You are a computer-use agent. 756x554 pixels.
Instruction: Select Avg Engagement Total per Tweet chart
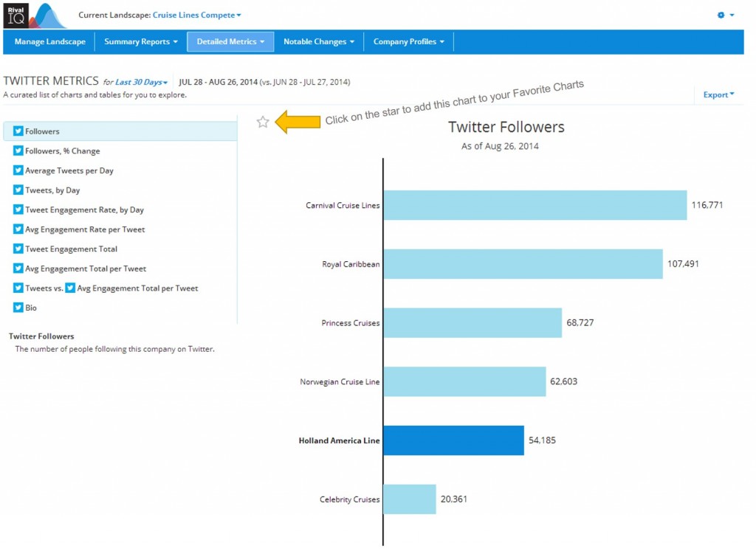86,269
